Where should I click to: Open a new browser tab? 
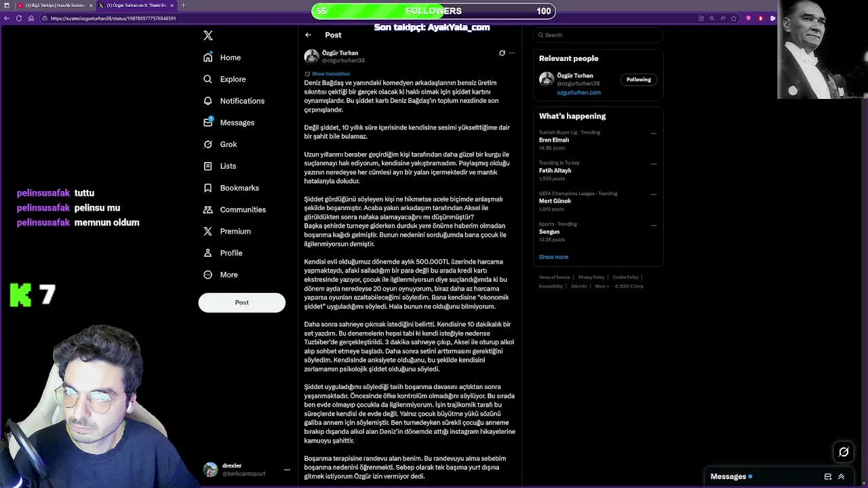(183, 5)
